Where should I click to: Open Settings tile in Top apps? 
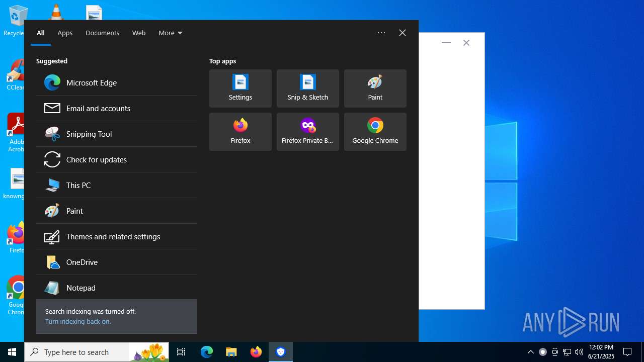(240, 88)
